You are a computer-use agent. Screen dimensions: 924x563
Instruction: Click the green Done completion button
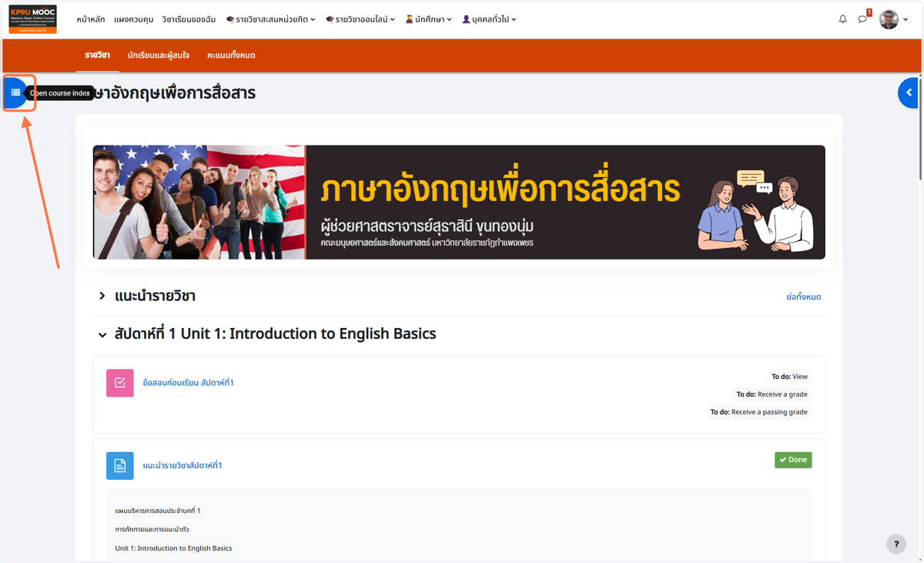point(793,460)
